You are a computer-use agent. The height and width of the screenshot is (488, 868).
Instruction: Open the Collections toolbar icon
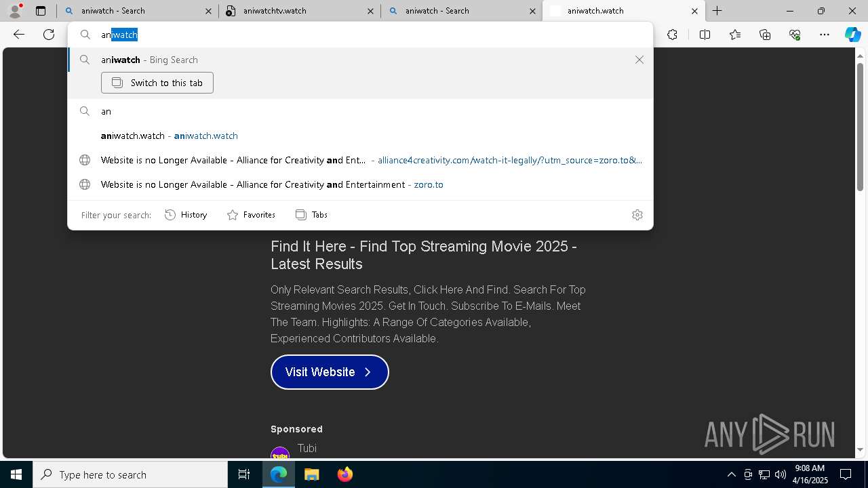[765, 35]
